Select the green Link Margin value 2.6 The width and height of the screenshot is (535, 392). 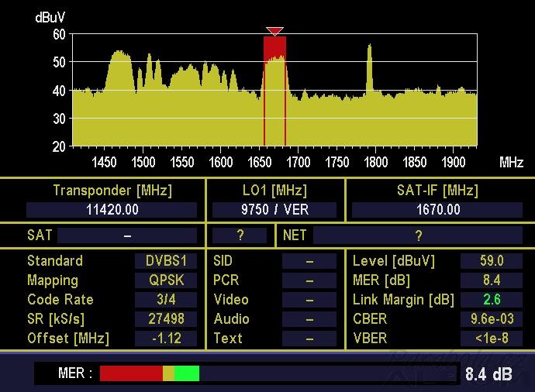point(491,300)
